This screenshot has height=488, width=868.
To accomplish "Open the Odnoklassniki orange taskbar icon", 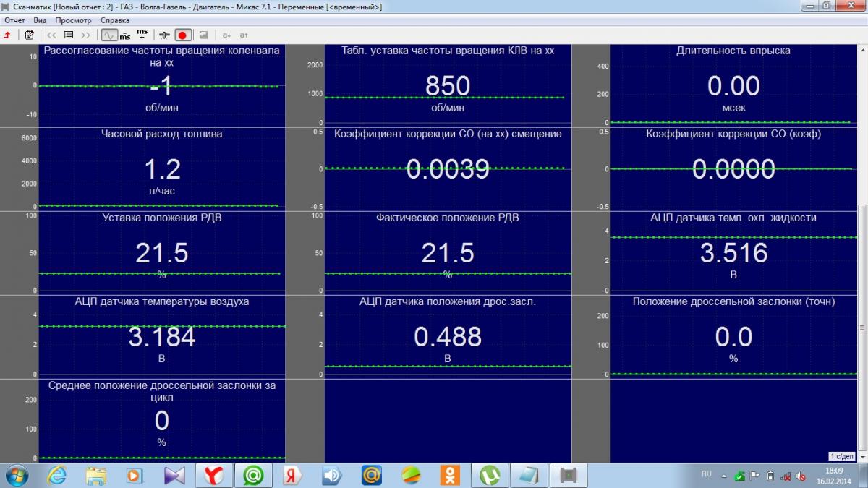I will pyautogui.click(x=450, y=475).
